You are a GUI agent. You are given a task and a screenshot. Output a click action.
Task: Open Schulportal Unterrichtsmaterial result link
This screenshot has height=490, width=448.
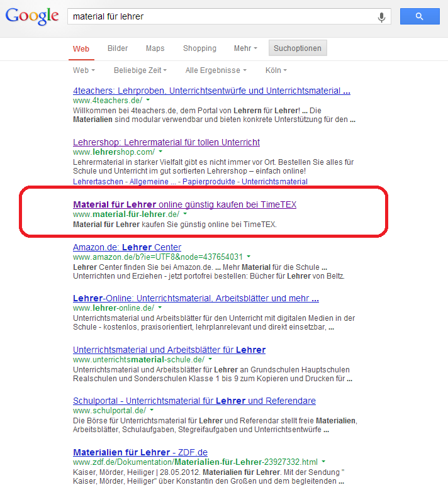(x=194, y=401)
